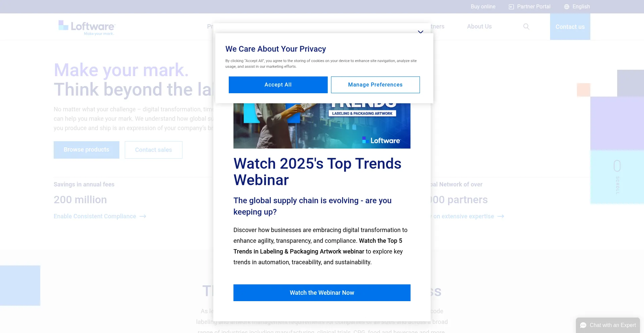644x333 pixels.
Task: Click the Partner Portal login icon
Action: click(x=511, y=7)
